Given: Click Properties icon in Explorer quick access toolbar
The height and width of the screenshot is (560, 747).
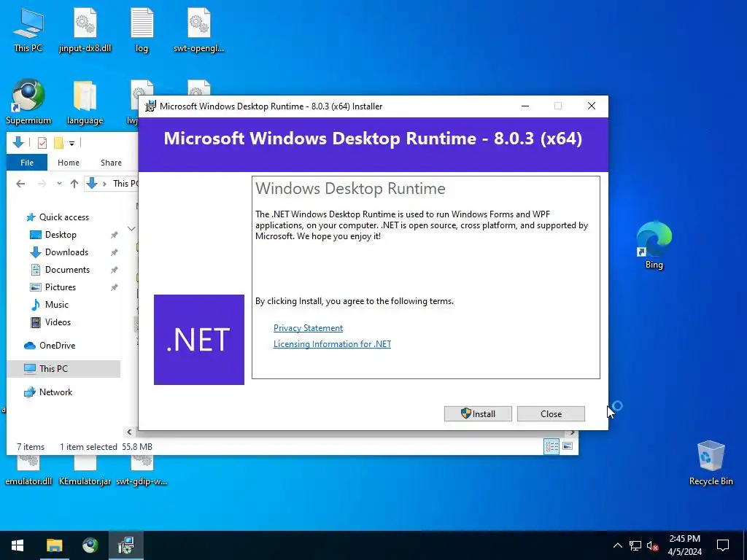Looking at the screenshot, I should tap(42, 142).
